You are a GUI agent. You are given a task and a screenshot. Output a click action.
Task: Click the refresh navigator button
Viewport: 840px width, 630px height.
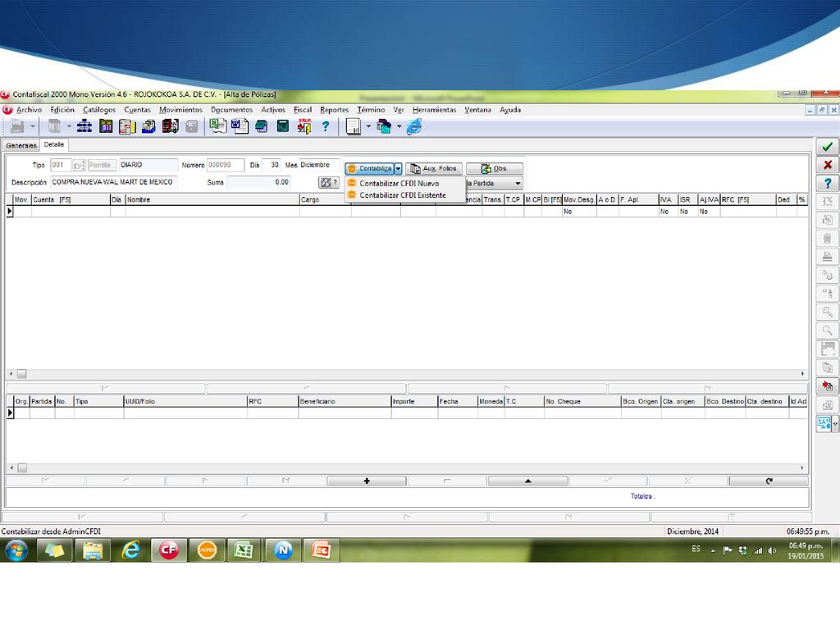click(x=769, y=481)
